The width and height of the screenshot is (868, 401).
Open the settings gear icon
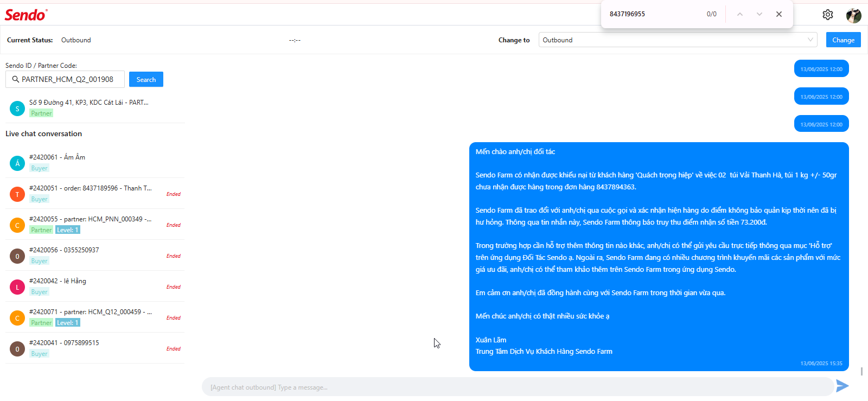(x=827, y=15)
